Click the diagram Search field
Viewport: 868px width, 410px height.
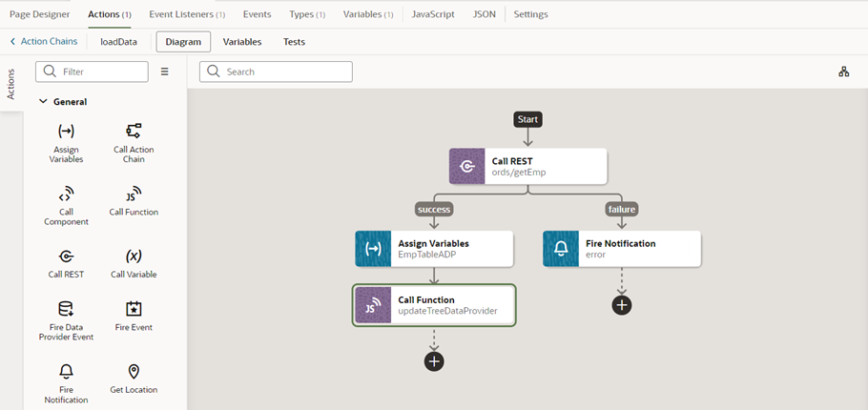click(x=276, y=72)
